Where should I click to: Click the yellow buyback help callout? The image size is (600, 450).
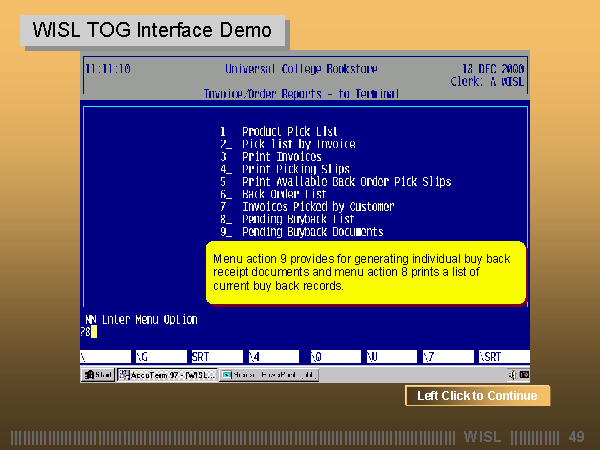[x=365, y=272]
